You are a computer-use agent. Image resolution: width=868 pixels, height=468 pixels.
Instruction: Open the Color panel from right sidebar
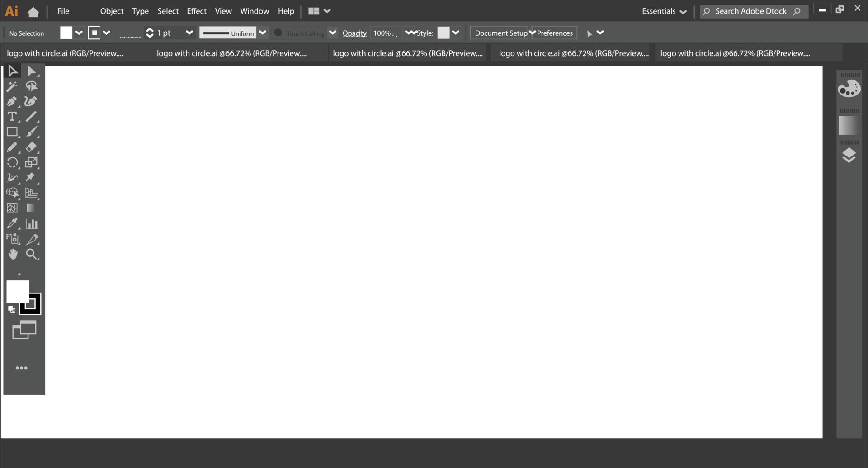click(849, 88)
